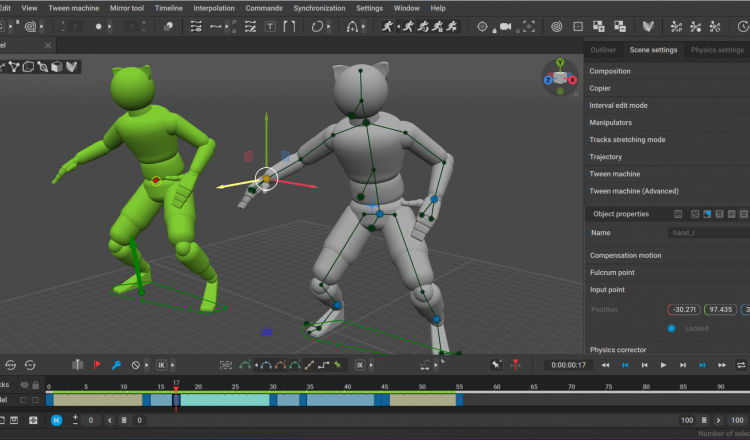Click the red flag marker icon
Screen dimensions: 750x440
pos(97,365)
